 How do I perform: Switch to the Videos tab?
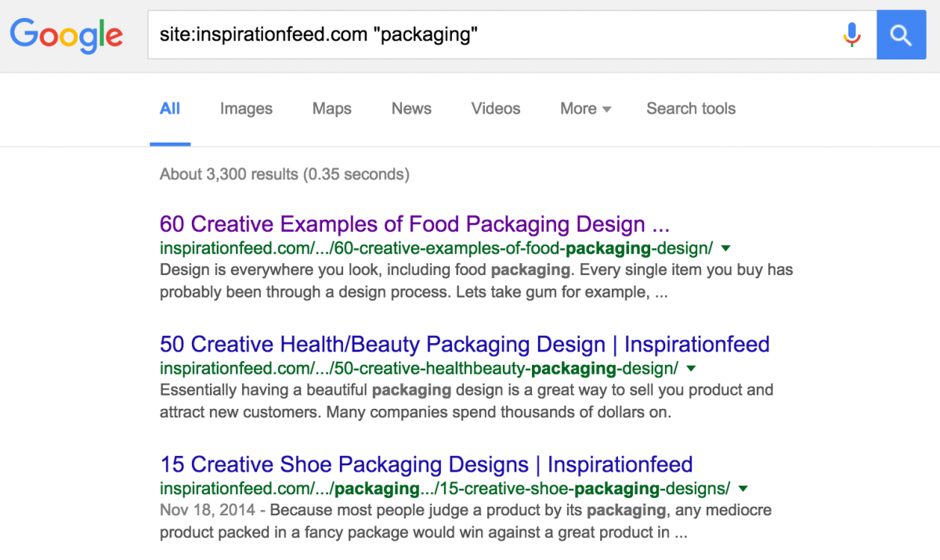coord(495,109)
